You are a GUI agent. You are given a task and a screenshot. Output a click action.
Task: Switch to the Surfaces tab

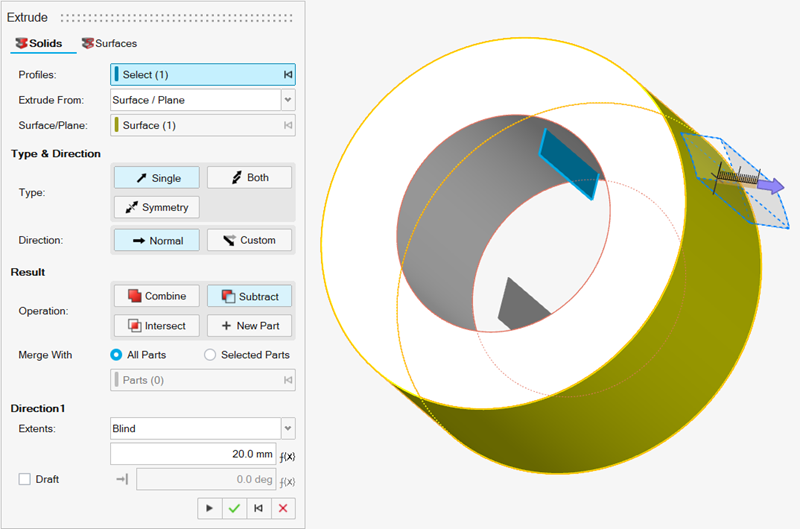pos(109,44)
